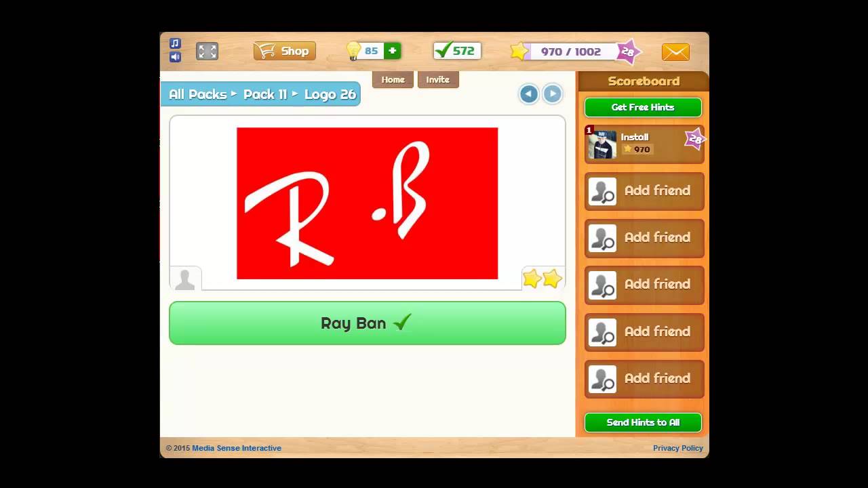This screenshot has width=868, height=488.
Task: Add more hints with green plus
Action: (392, 51)
